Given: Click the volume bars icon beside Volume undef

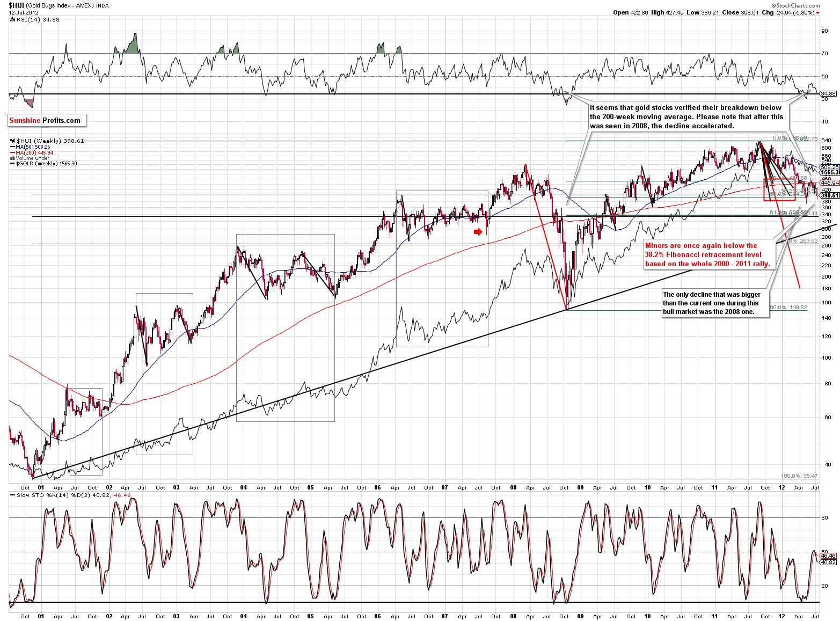Looking at the screenshot, I should pyautogui.click(x=13, y=158).
